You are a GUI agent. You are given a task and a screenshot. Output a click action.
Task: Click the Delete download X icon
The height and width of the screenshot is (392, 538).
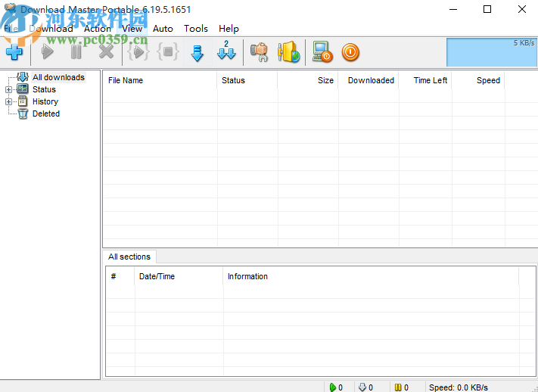[x=107, y=52]
